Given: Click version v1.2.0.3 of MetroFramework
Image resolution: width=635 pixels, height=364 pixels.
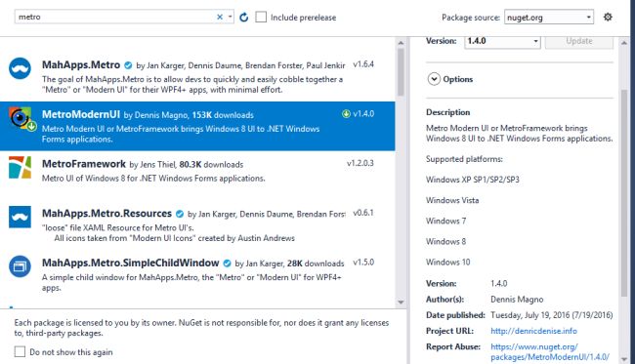Looking at the screenshot, I should click(360, 163).
